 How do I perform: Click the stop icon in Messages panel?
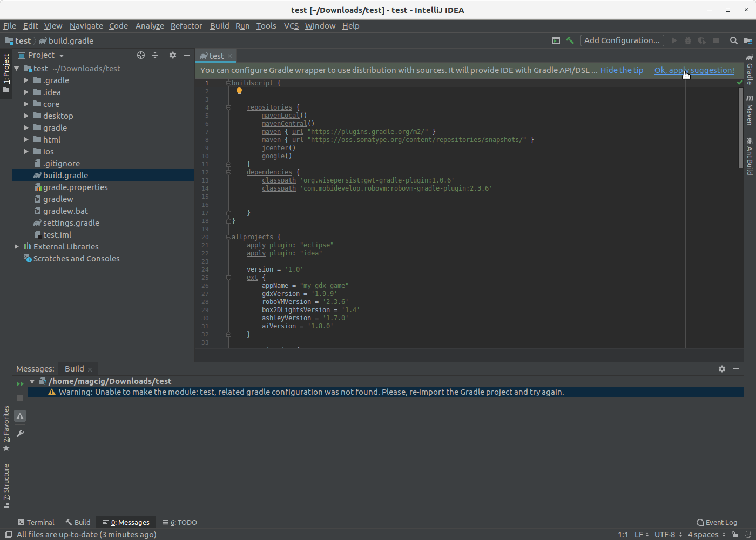tap(20, 398)
